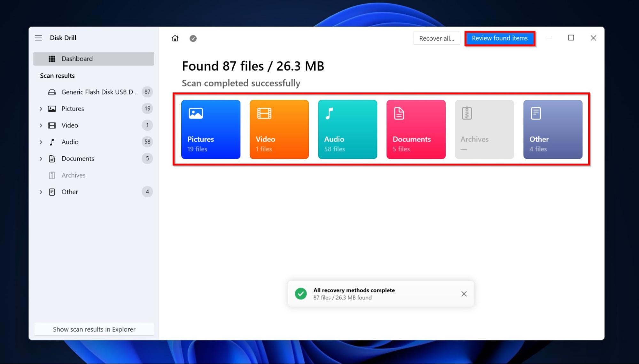Expand the Documents tree item
This screenshot has width=639, height=364.
pyautogui.click(x=41, y=158)
